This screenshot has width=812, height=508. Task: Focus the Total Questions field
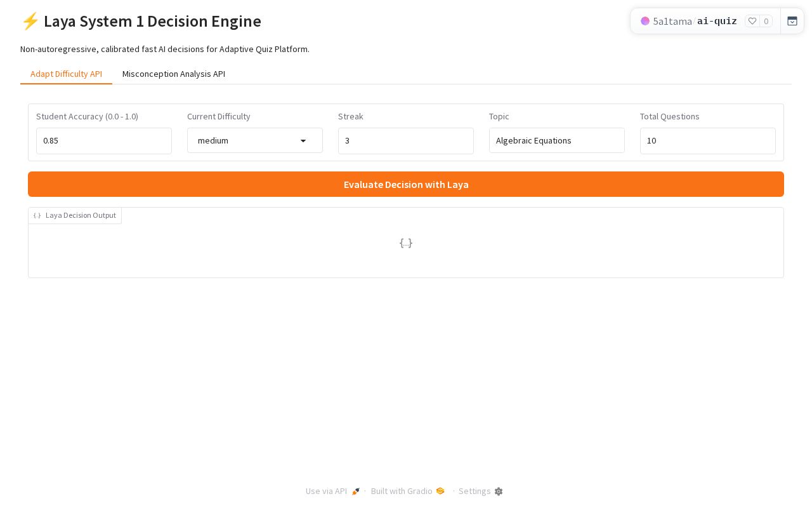tap(708, 141)
